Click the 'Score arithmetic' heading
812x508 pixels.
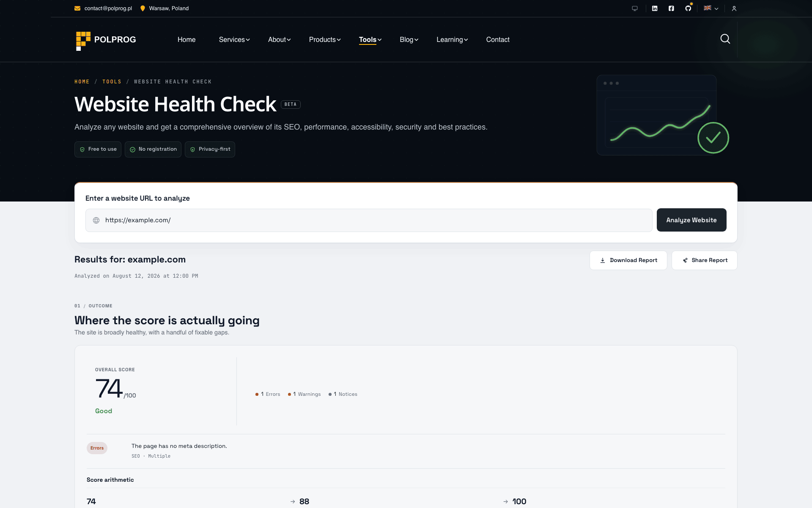[110, 480]
